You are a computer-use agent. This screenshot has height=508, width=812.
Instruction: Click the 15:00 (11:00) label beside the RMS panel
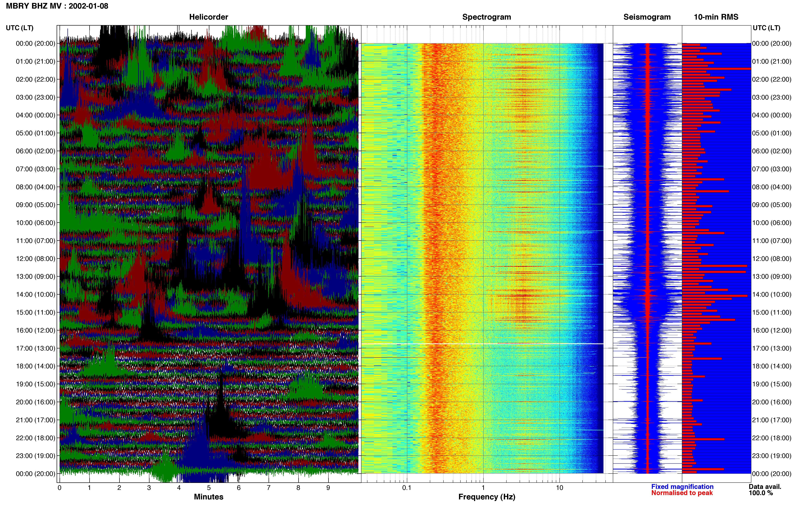pos(772,313)
